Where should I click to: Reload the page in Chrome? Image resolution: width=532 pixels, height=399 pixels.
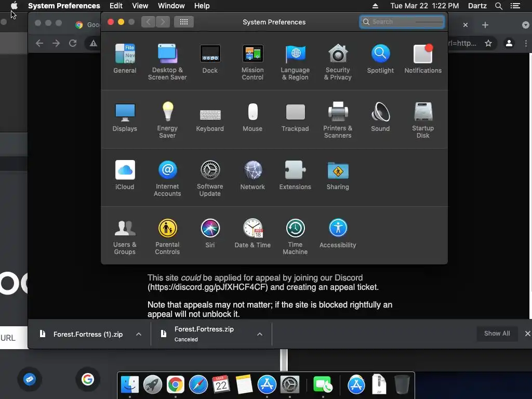[73, 43]
